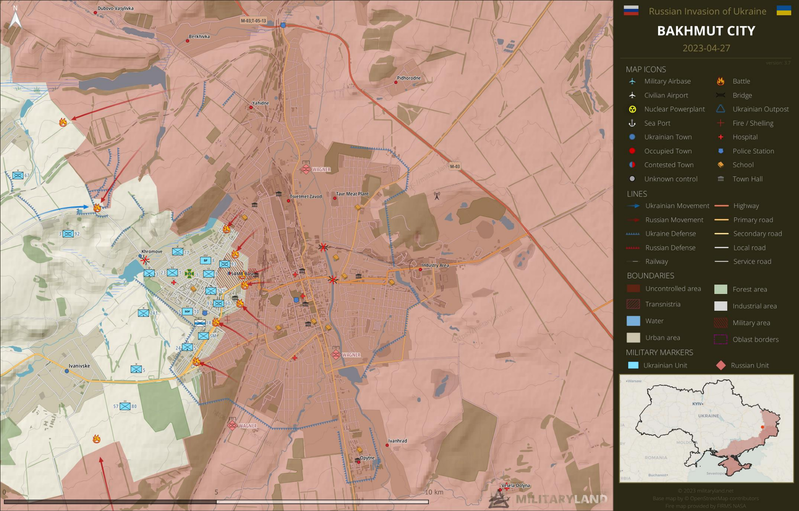Click the Railway line sample in legend
Screen dimensions: 799x511
click(x=633, y=262)
